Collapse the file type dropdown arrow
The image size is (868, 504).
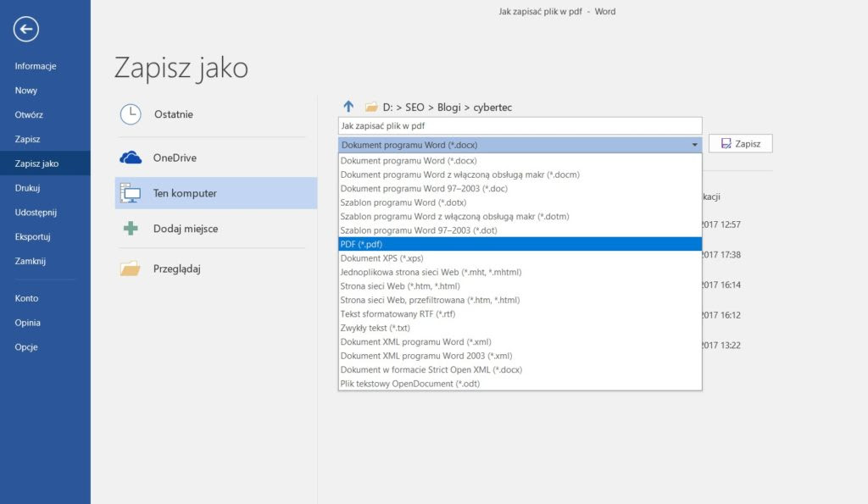694,145
